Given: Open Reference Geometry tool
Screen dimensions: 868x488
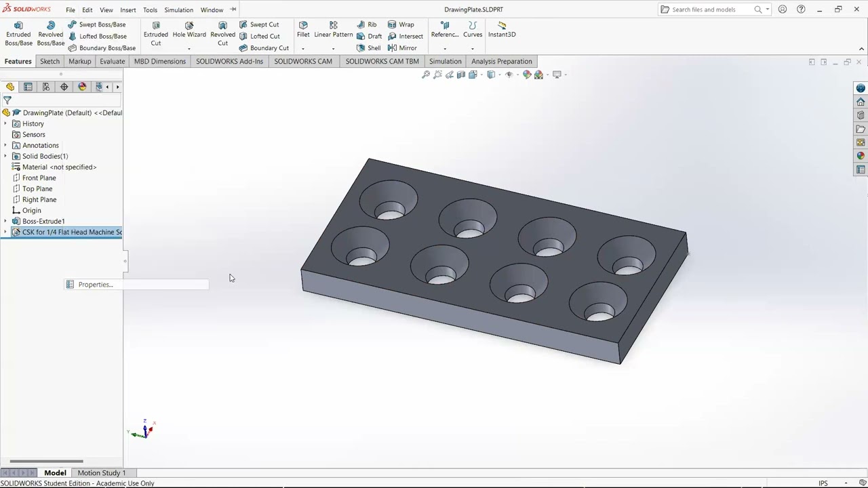Looking at the screenshot, I should 445,30.
